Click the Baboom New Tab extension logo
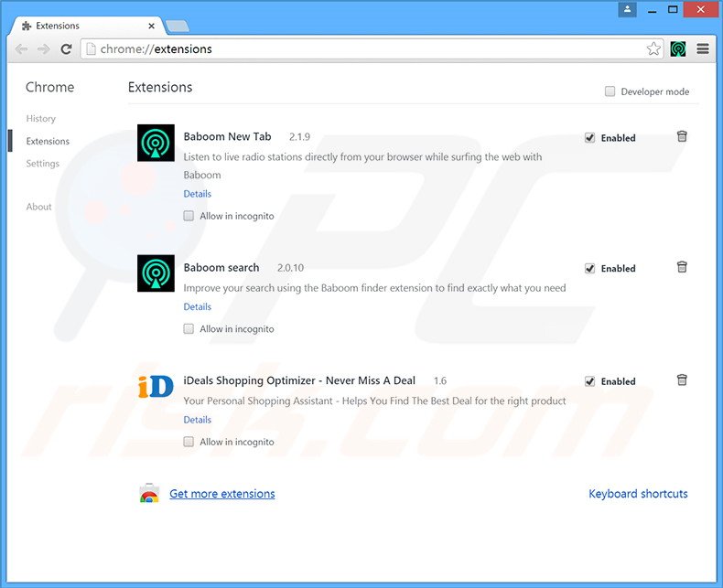 click(x=156, y=143)
